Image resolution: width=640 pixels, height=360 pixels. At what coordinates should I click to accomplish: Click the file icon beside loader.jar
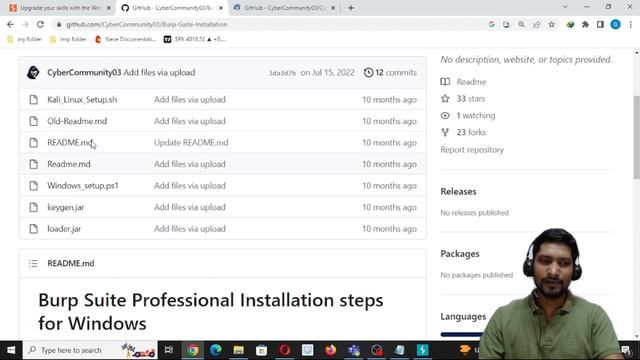point(33,229)
